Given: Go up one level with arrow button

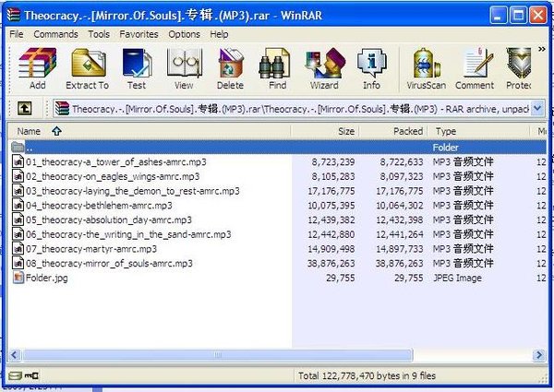Looking at the screenshot, I should click(24, 108).
